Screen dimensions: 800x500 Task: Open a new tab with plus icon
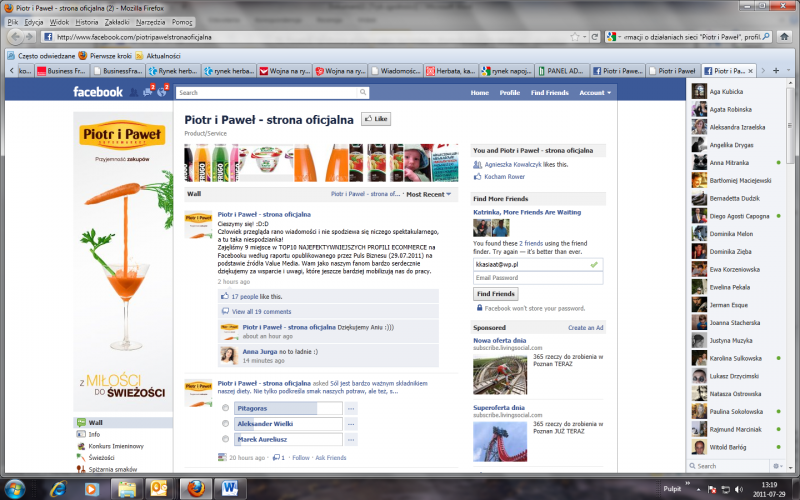pyautogui.click(x=776, y=70)
